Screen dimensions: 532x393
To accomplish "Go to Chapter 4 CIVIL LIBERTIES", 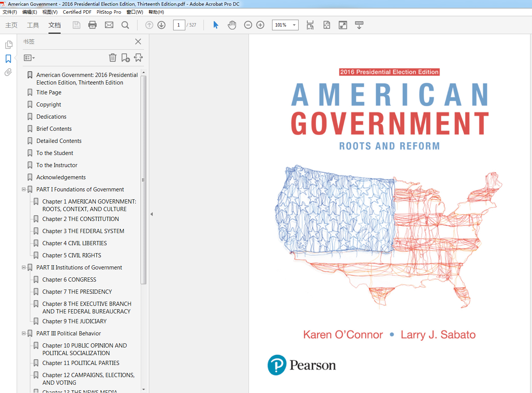I will pyautogui.click(x=75, y=243).
